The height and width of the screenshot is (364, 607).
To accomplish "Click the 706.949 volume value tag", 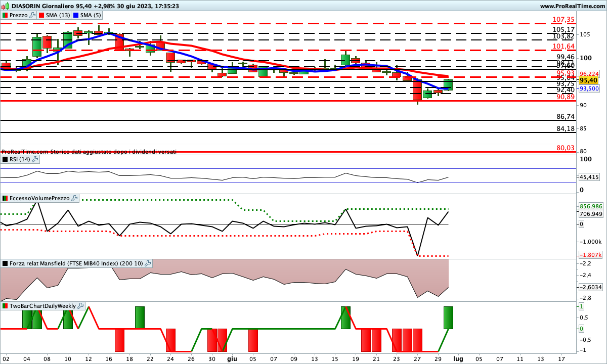I will click(591, 214).
